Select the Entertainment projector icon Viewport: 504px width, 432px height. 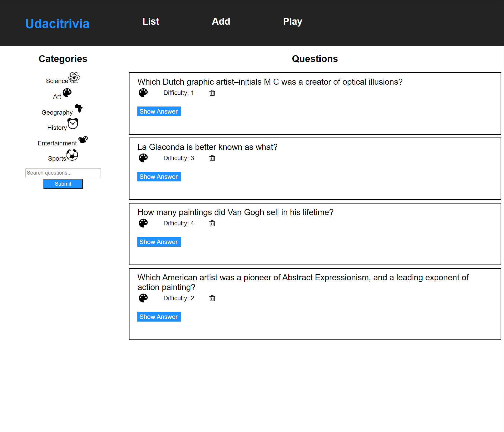[83, 140]
